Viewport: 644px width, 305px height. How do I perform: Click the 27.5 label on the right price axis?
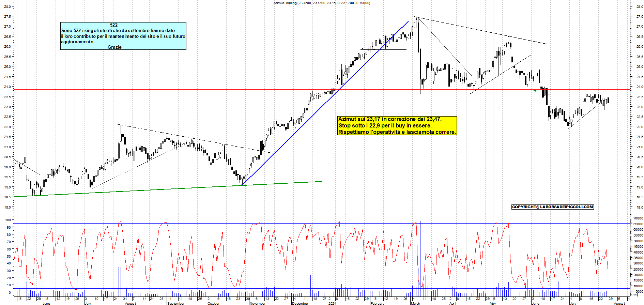pos(640,16)
